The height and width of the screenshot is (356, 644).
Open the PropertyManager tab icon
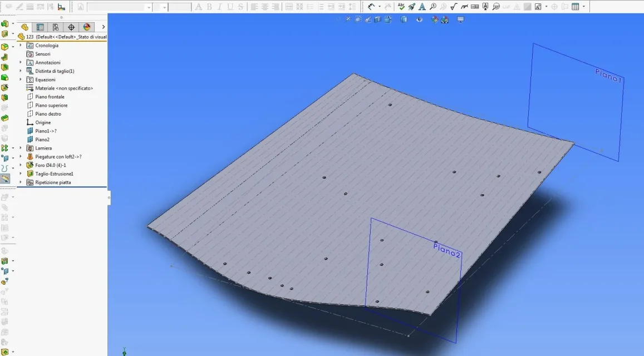[40, 27]
